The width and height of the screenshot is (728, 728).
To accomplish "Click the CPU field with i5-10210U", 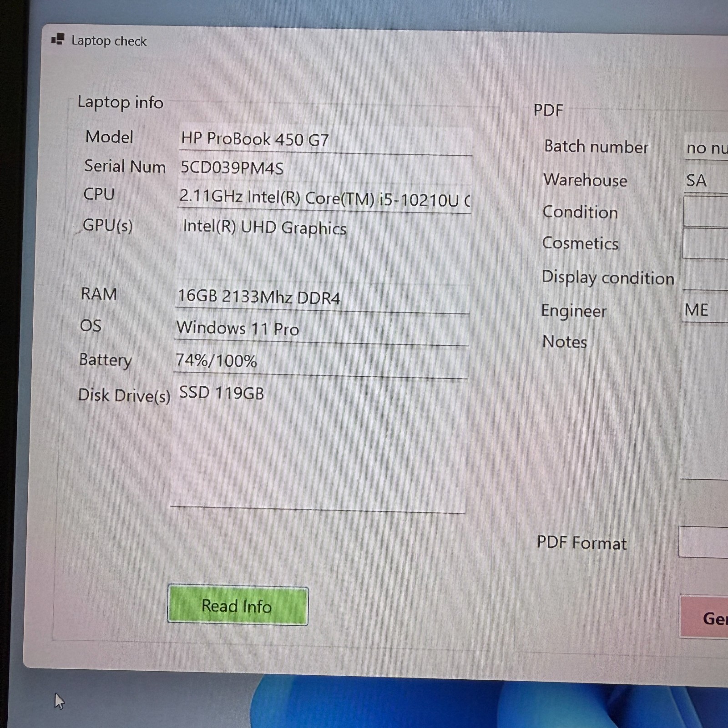I will click(x=324, y=199).
